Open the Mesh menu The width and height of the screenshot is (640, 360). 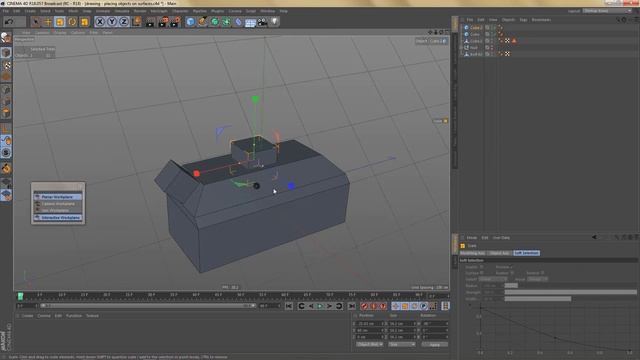tap(73, 11)
